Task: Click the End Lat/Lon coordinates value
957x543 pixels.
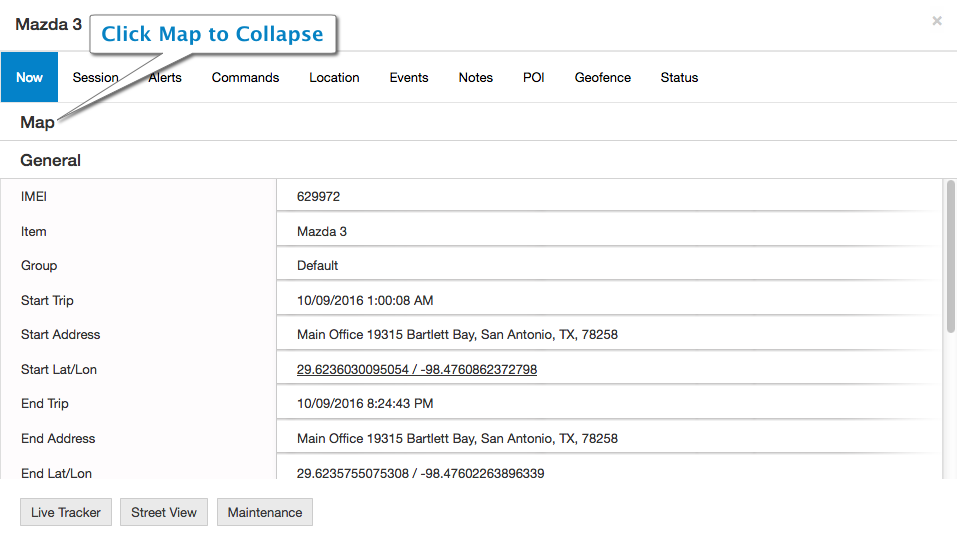Action: pos(421,473)
